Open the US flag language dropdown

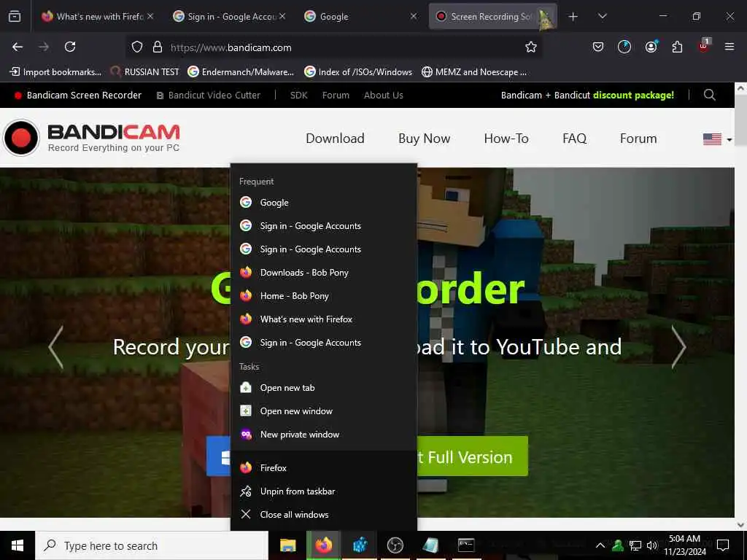[x=718, y=139]
